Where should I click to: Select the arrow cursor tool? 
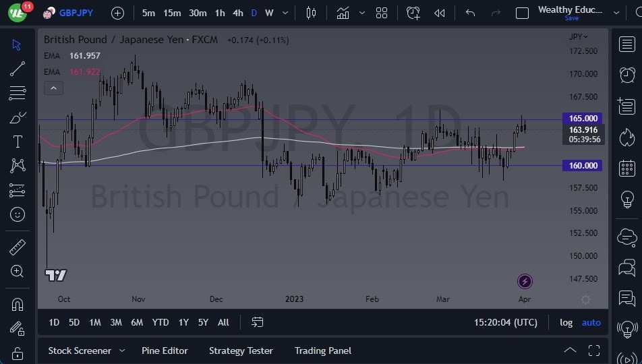[17, 44]
